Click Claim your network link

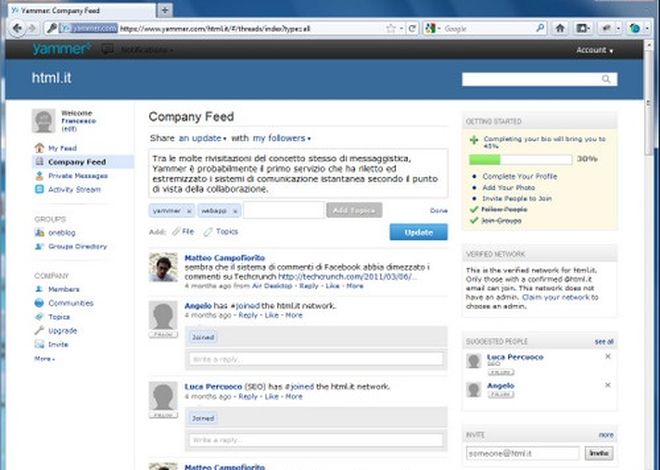[556, 297]
